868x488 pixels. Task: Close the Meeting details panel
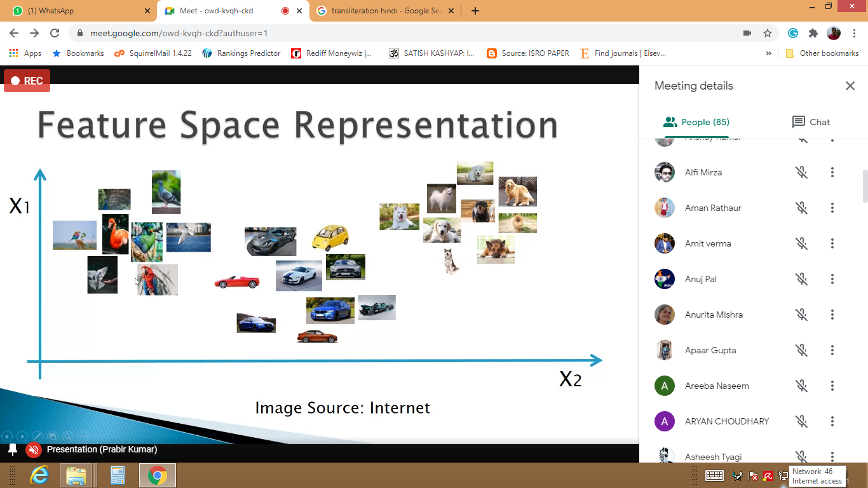(x=850, y=86)
